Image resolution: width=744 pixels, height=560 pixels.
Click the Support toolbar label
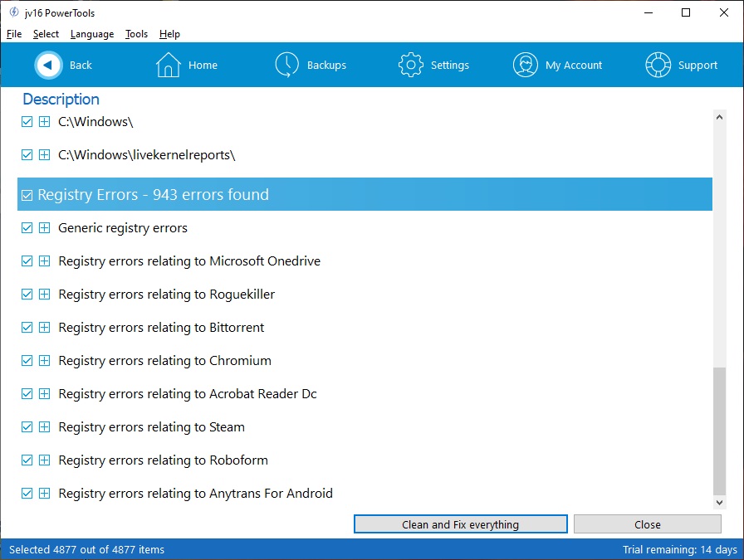(x=697, y=65)
